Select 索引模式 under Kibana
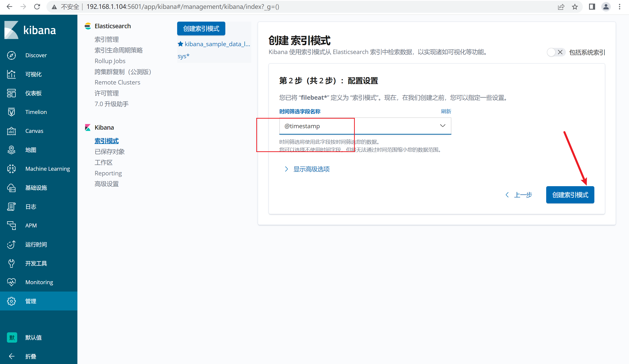The height and width of the screenshot is (364, 629). coord(107,141)
